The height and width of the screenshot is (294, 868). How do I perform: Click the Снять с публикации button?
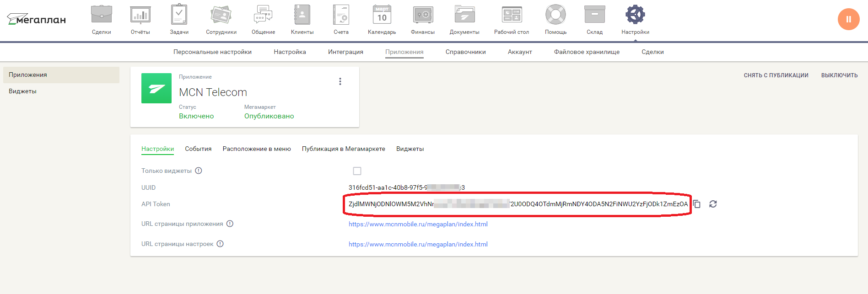(776, 75)
